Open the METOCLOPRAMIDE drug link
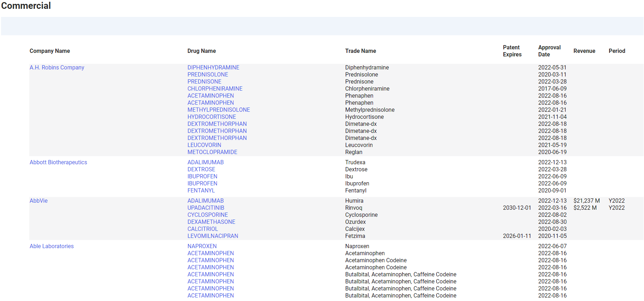This screenshot has height=301, width=644. 212,152
